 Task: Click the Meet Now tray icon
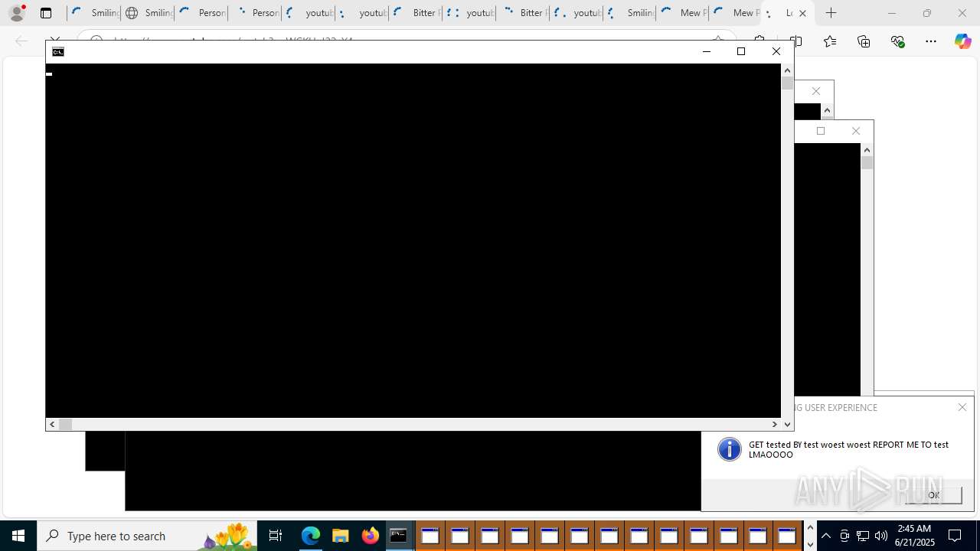click(844, 536)
